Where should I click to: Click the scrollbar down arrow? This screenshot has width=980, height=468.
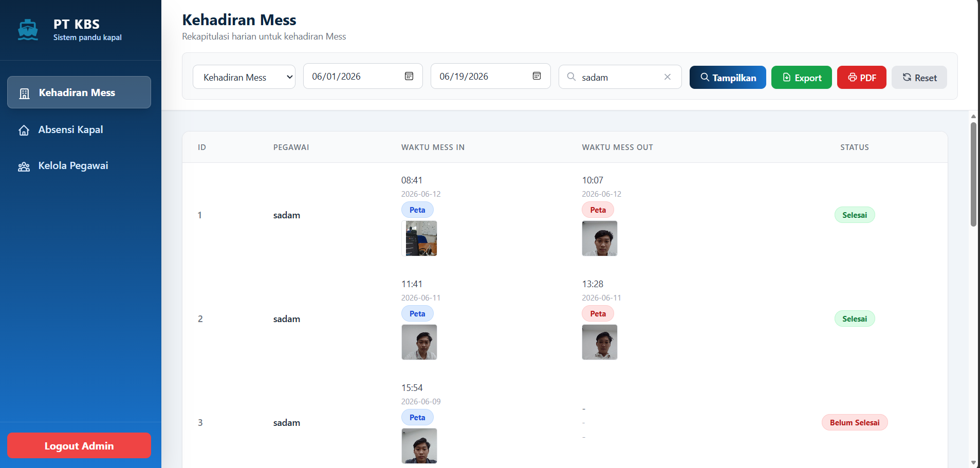[x=973, y=463]
